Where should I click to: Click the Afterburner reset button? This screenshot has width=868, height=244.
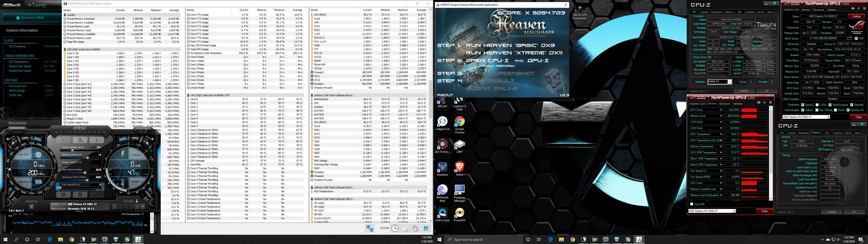click(x=80, y=195)
